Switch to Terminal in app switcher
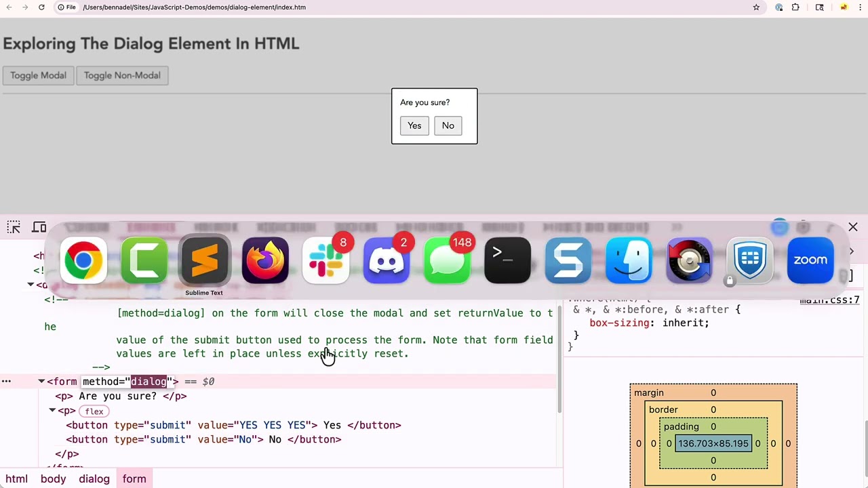The image size is (868, 488). coord(507,260)
